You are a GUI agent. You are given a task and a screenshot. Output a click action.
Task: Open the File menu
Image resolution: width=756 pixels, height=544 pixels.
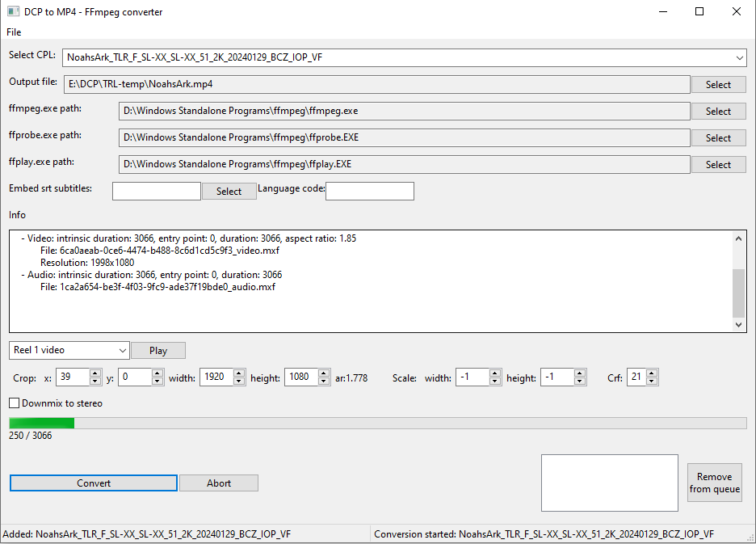click(14, 32)
